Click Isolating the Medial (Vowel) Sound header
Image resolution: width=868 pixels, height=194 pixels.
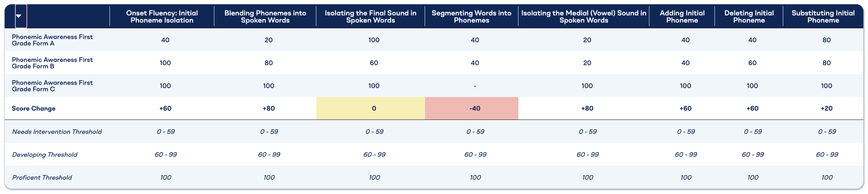coord(584,16)
